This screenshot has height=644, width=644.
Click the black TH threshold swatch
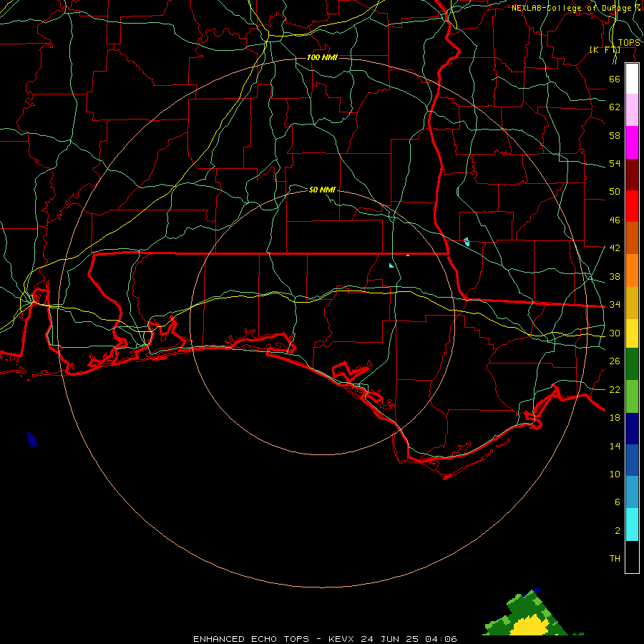[x=632, y=557]
